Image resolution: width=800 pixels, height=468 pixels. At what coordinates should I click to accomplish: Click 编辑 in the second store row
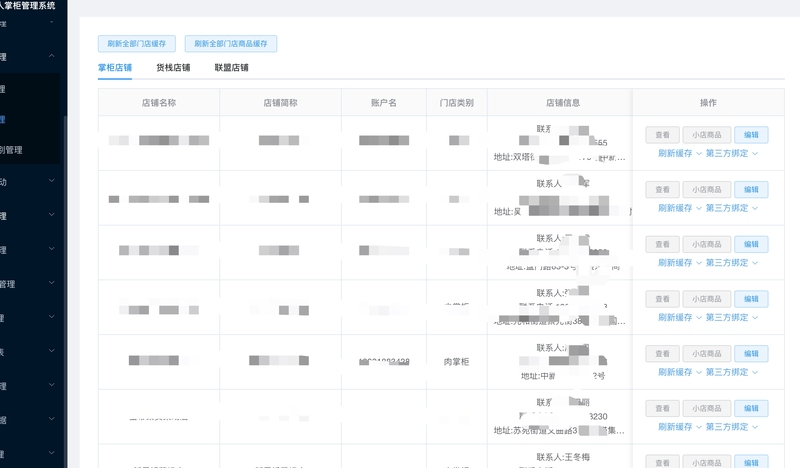[751, 189]
